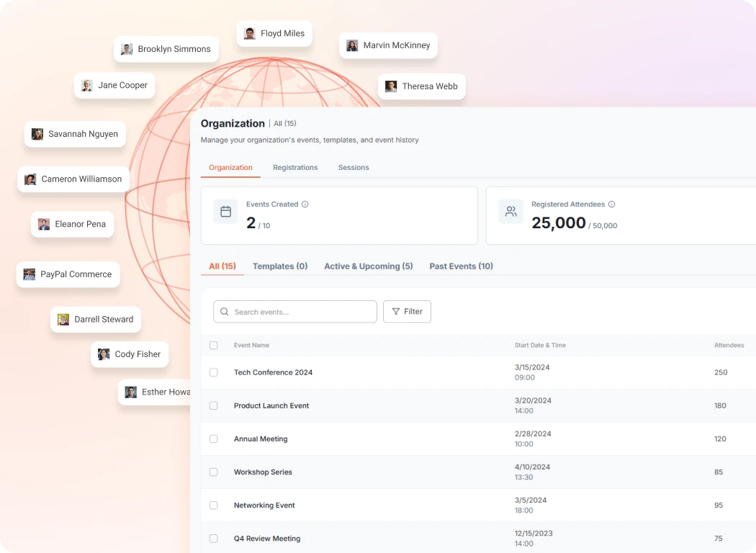Open the Networking Event entry
The height and width of the screenshot is (553, 756).
264,505
